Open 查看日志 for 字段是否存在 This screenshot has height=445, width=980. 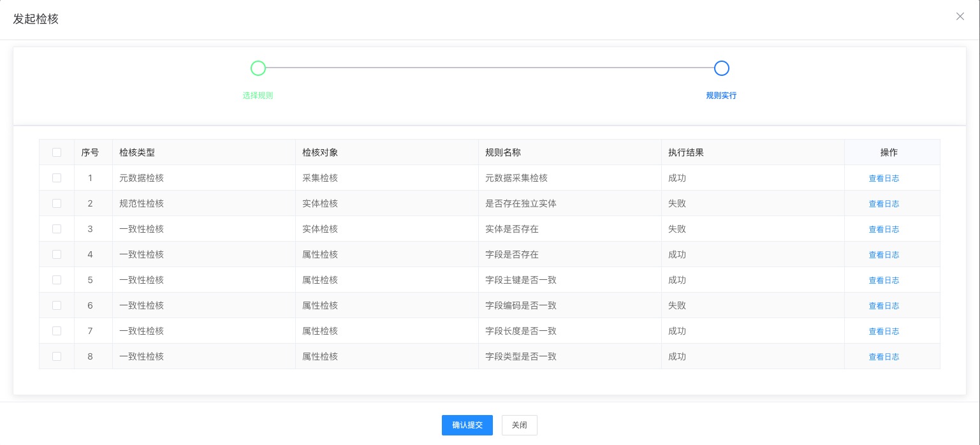point(884,254)
